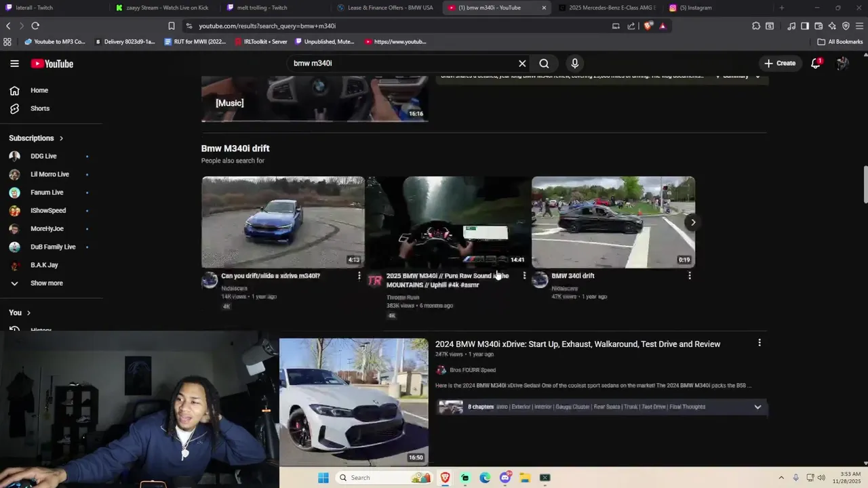Viewport: 868px width, 488px height.
Task: Open options for '2025 BMW M340i Pure Raw Sound'
Action: click(524, 276)
